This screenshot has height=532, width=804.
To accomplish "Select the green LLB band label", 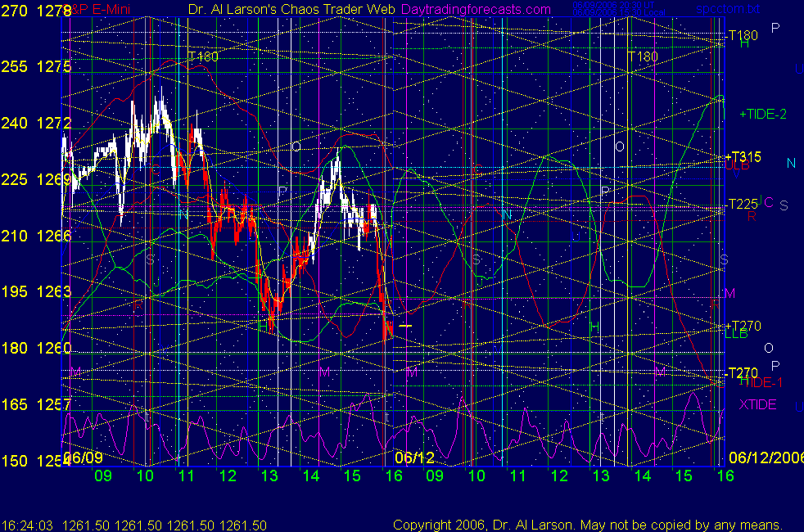I will [x=736, y=334].
